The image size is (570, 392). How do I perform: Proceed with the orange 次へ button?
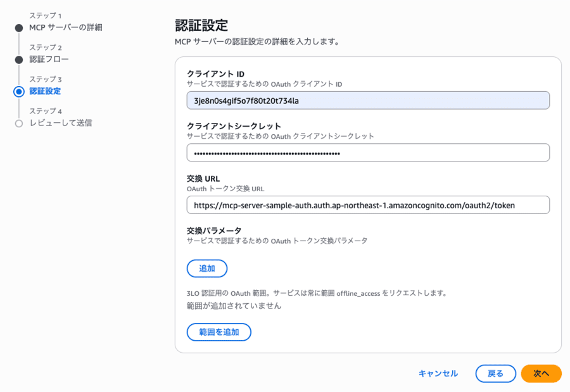(x=541, y=374)
